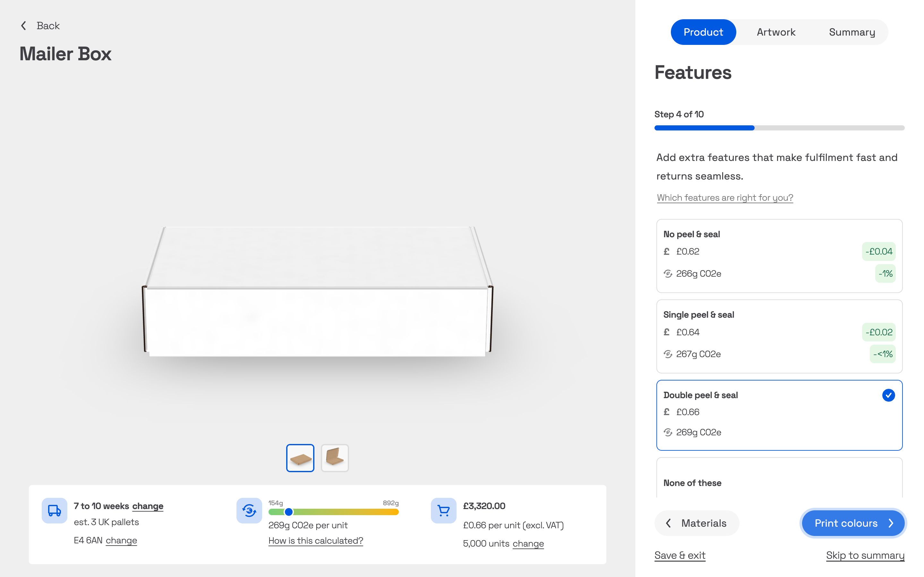924x577 pixels.
Task: Click the Back chevron arrow icon
Action: pos(24,26)
